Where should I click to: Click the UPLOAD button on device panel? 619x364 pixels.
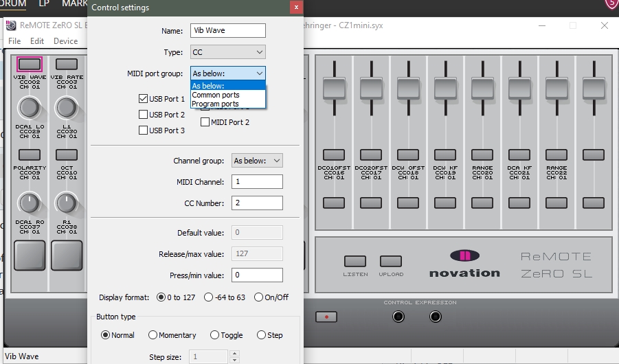coord(390,261)
